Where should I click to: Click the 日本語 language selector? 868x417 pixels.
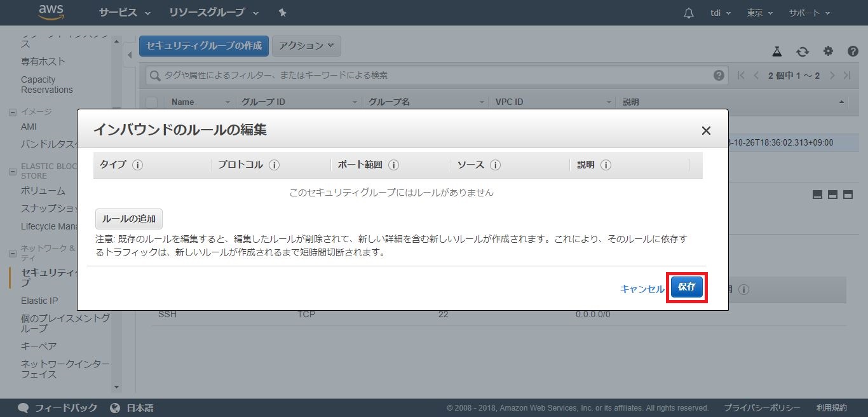(x=132, y=408)
